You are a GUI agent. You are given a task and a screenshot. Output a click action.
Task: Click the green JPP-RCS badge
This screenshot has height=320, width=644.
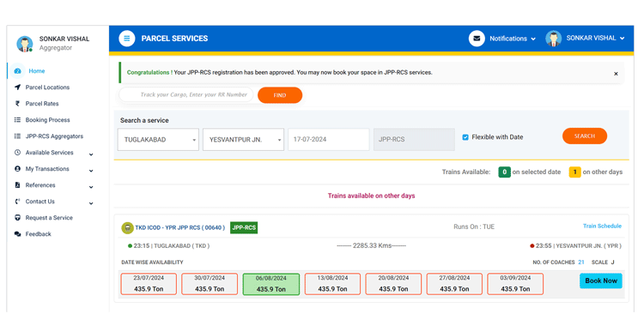(x=244, y=227)
